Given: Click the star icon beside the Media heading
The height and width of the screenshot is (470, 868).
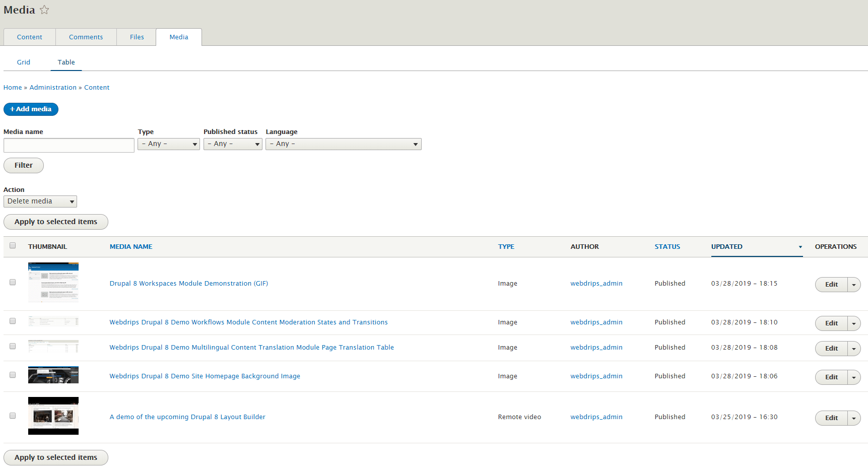Looking at the screenshot, I should 44,10.
